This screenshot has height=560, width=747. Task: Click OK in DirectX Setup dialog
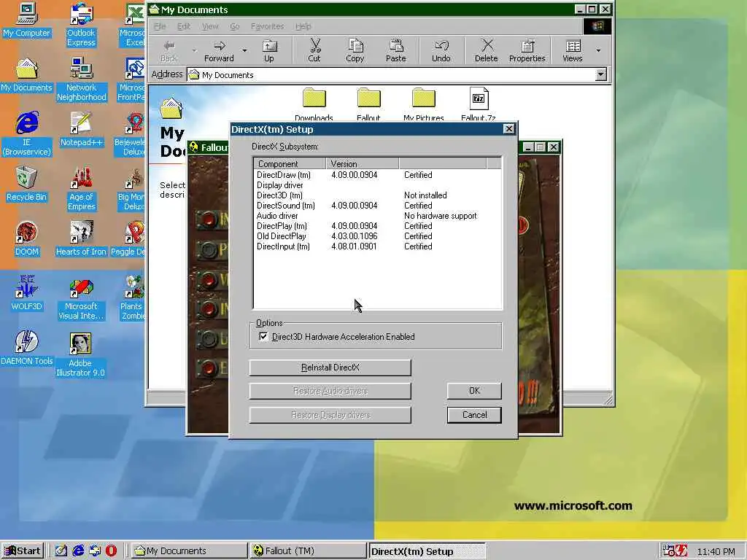(474, 391)
